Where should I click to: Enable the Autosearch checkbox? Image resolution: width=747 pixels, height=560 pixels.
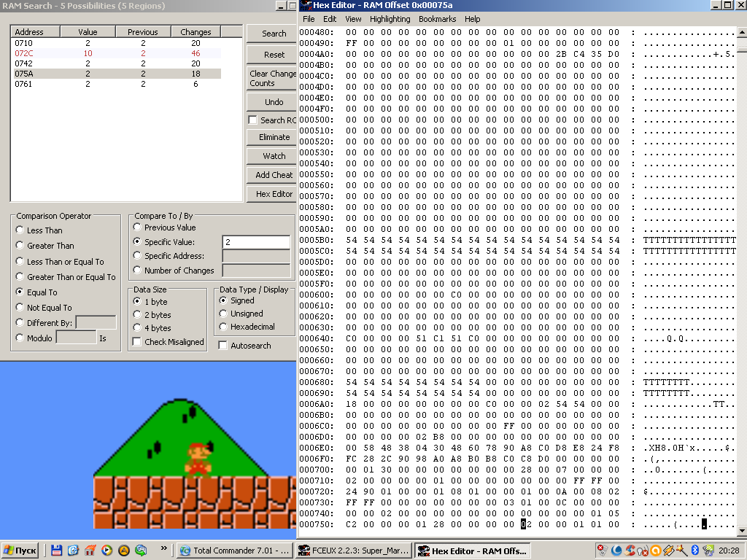[x=222, y=345]
